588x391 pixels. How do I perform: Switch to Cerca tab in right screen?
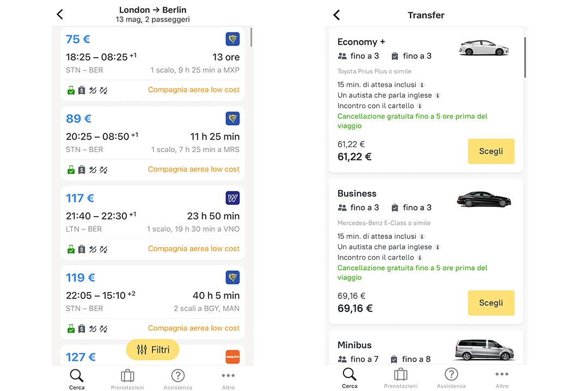coord(350,379)
